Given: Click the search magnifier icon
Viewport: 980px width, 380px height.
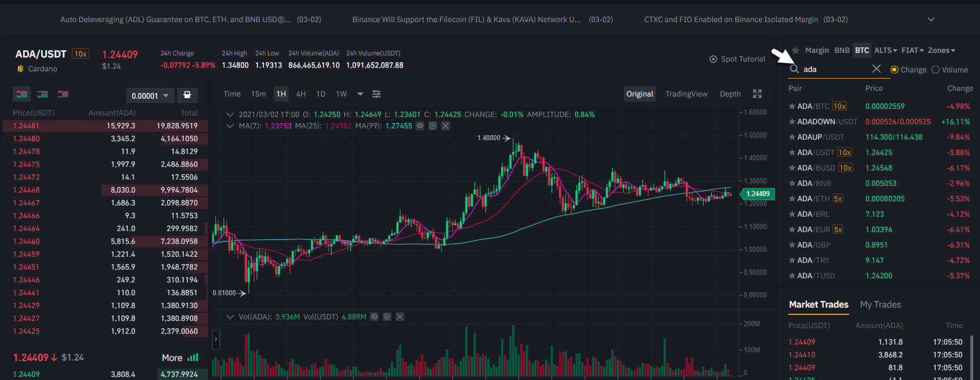Looking at the screenshot, I should click(x=795, y=69).
